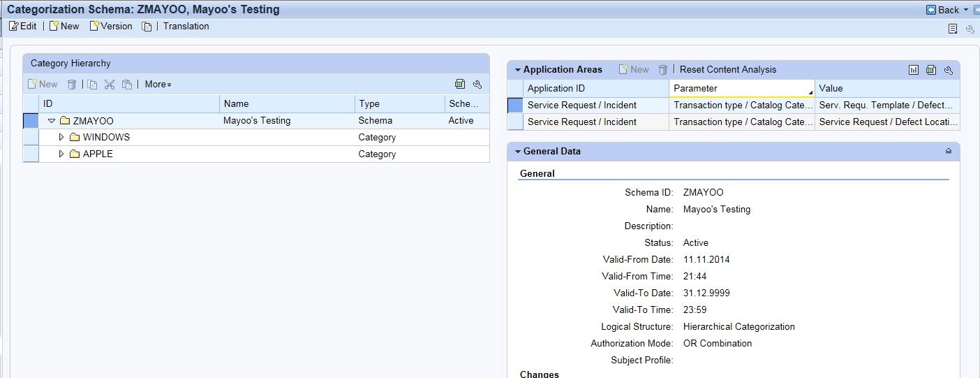
Task: Click the WINDOWS tree label
Action: tap(106, 137)
